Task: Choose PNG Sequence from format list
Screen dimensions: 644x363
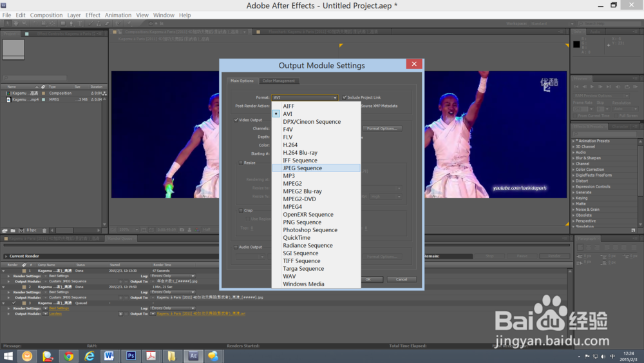Action: (x=316, y=222)
